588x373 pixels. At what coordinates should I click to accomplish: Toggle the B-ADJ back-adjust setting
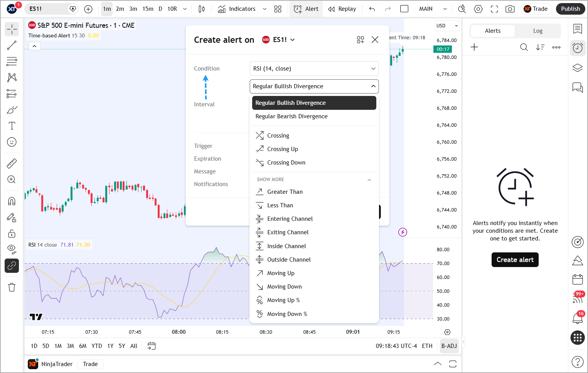point(449,346)
